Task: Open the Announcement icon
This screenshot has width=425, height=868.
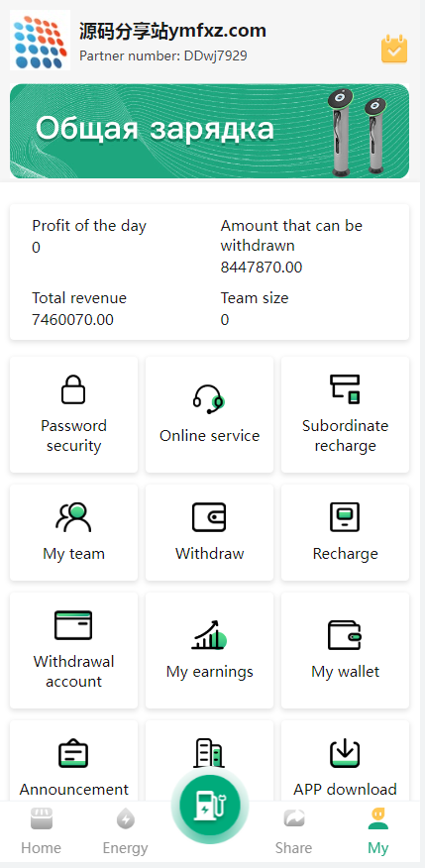Action: point(73,753)
